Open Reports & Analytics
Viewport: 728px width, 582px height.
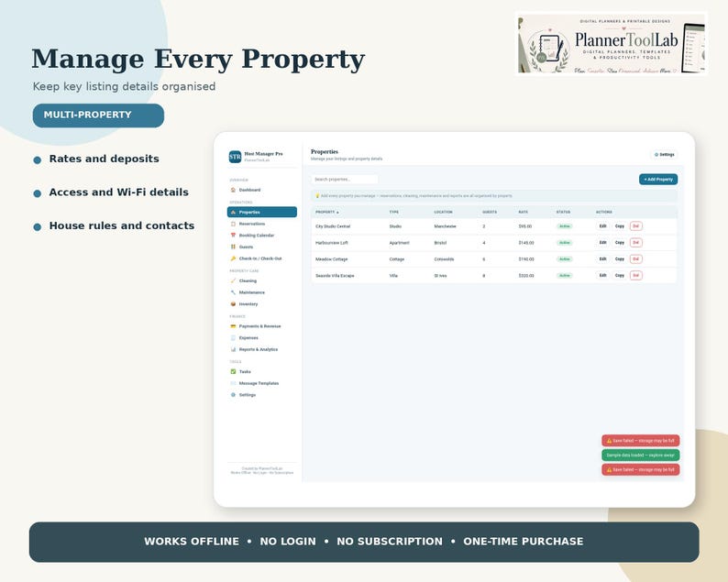262,349
